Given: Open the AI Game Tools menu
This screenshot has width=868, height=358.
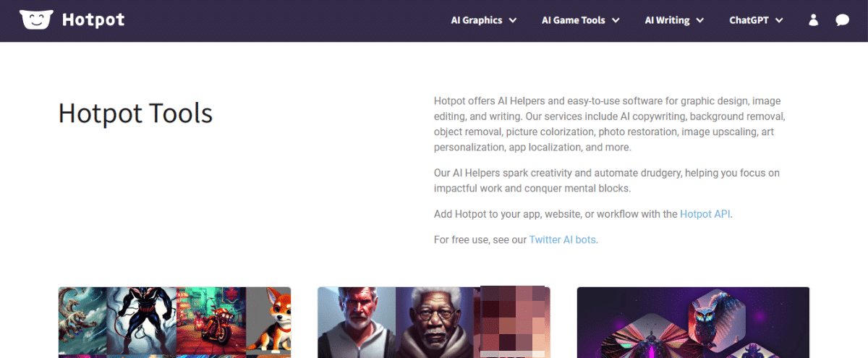Looking at the screenshot, I should click(x=573, y=20).
